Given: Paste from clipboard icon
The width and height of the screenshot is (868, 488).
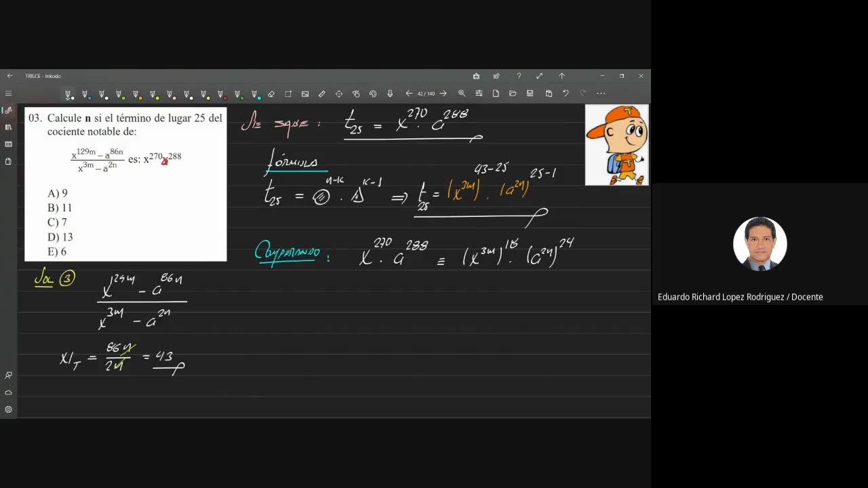Looking at the screenshot, I should (x=549, y=94).
